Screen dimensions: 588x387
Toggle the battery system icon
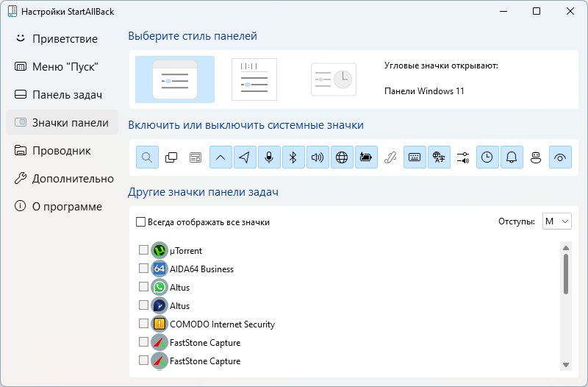pyautogui.click(x=366, y=157)
